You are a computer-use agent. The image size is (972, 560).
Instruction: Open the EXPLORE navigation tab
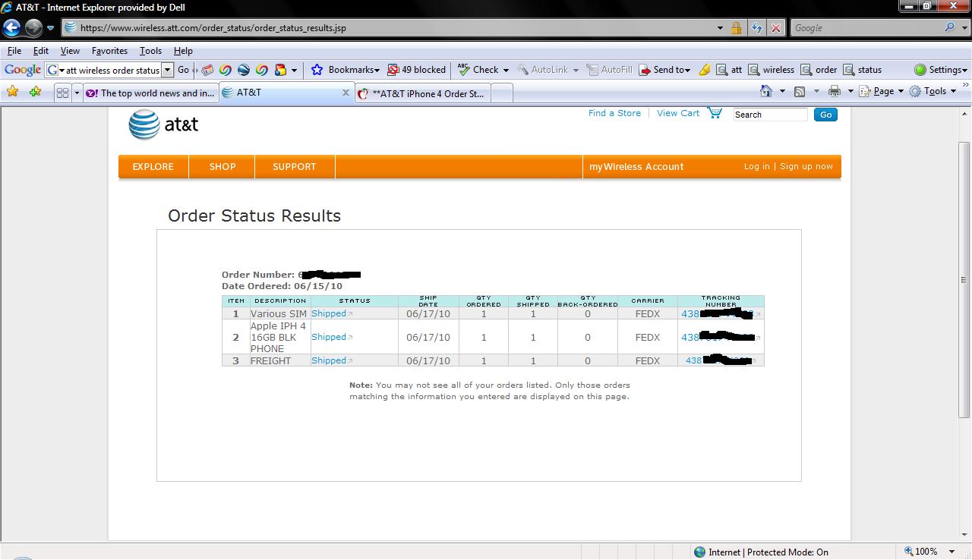click(153, 167)
